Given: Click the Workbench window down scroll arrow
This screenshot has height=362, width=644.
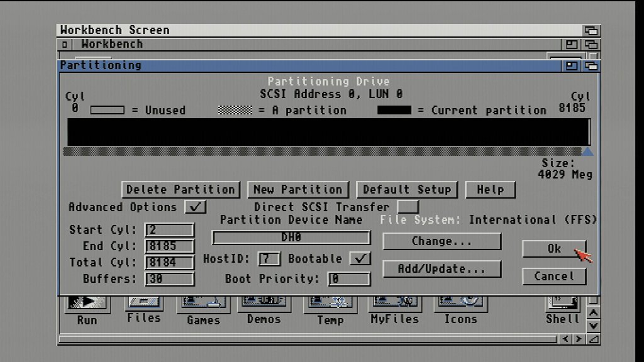Looking at the screenshot, I should (593, 326).
